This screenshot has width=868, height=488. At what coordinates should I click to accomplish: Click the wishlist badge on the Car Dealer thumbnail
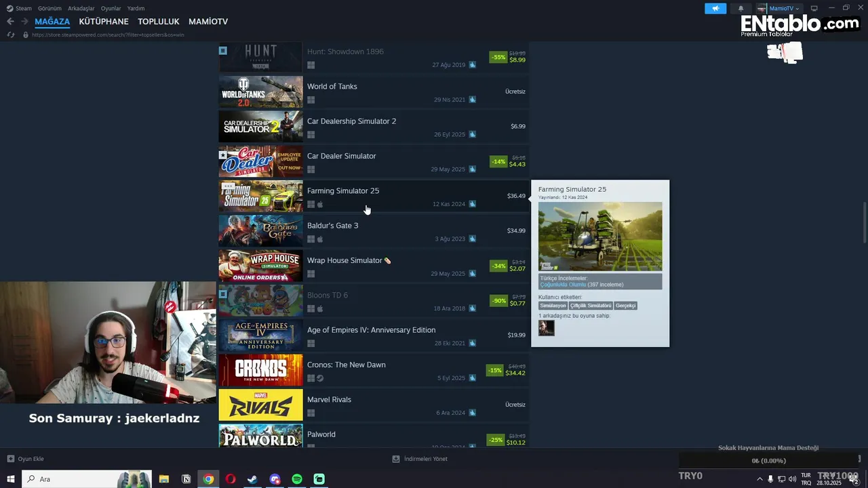(x=222, y=155)
